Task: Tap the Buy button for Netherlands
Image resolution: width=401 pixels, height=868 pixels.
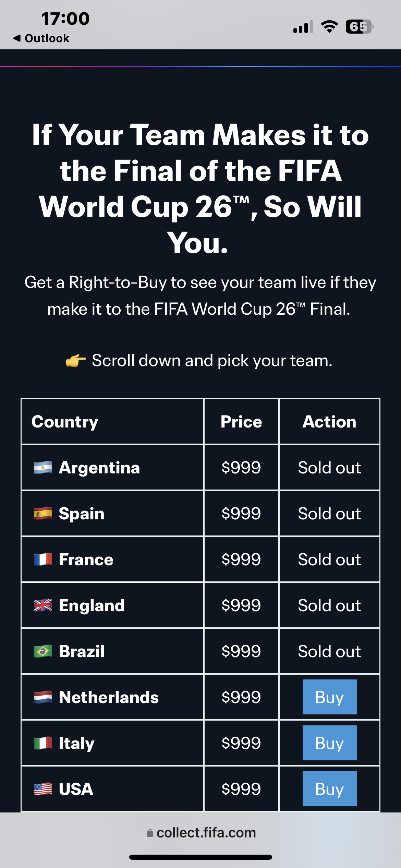Action: 329,697
